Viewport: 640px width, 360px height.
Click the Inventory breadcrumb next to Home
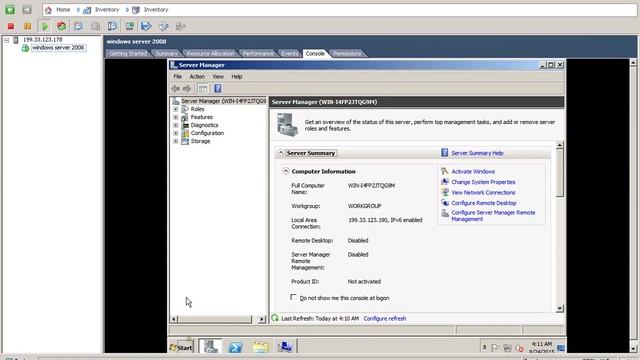tap(107, 10)
